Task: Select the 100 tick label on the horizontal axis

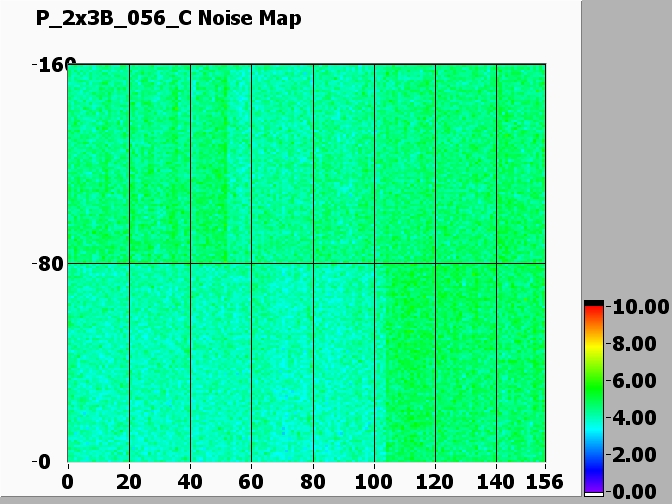Action: tap(374, 481)
